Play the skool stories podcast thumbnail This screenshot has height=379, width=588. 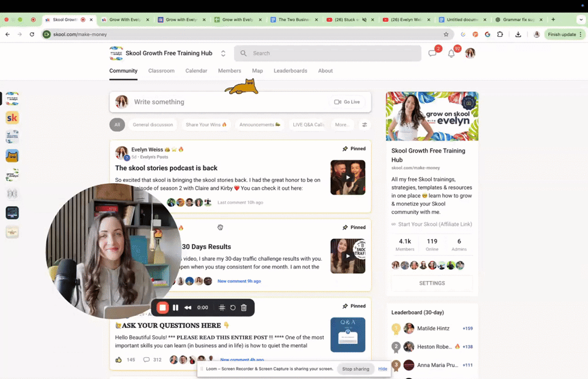click(x=347, y=177)
